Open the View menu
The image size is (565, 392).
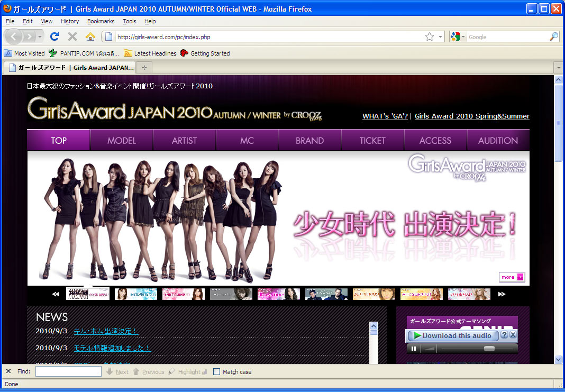47,21
